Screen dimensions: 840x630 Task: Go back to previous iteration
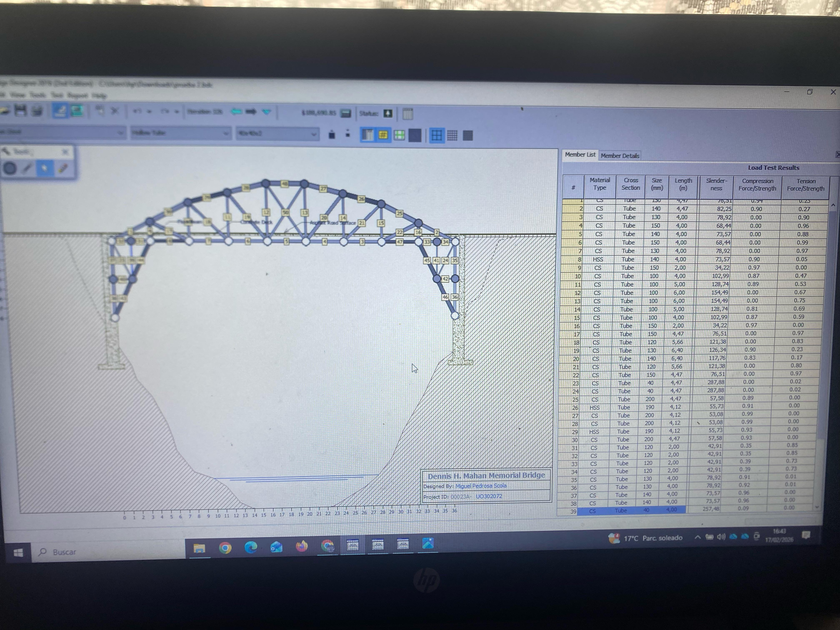(236, 112)
